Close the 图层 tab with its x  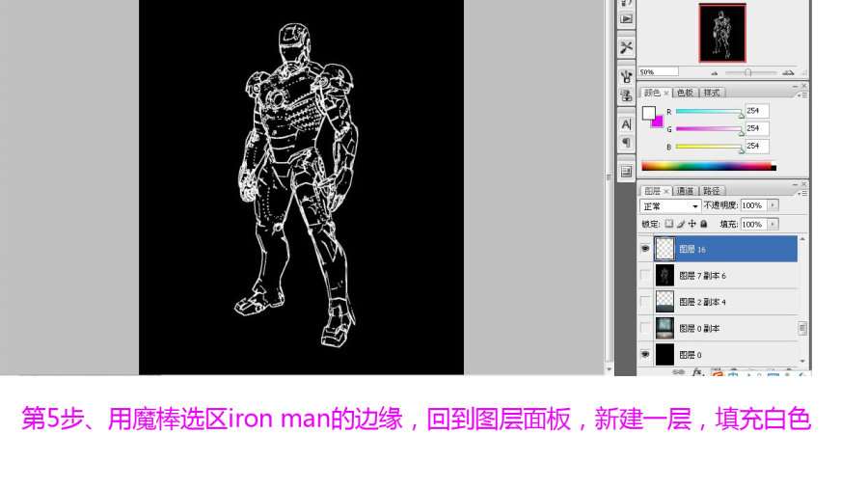coord(665,191)
